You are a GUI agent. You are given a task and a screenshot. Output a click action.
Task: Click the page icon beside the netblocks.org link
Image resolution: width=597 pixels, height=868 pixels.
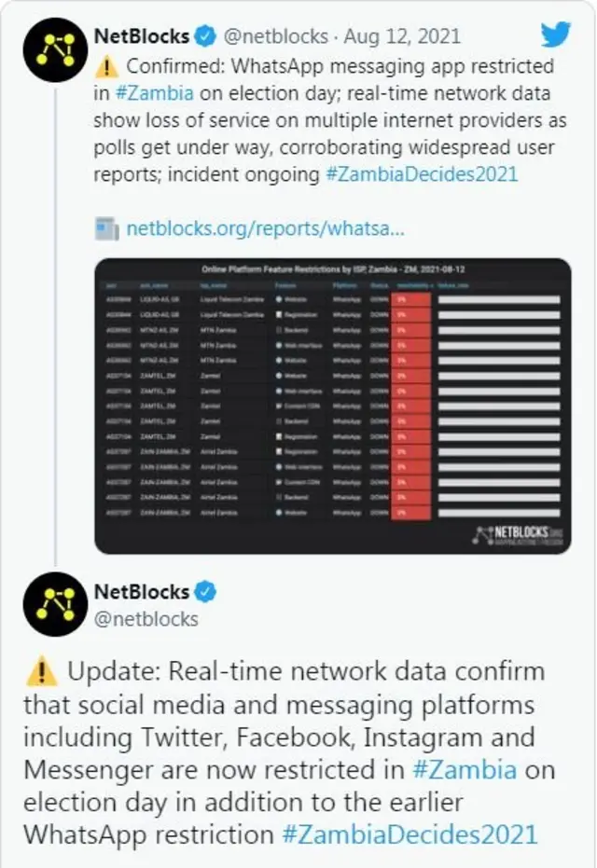107,228
